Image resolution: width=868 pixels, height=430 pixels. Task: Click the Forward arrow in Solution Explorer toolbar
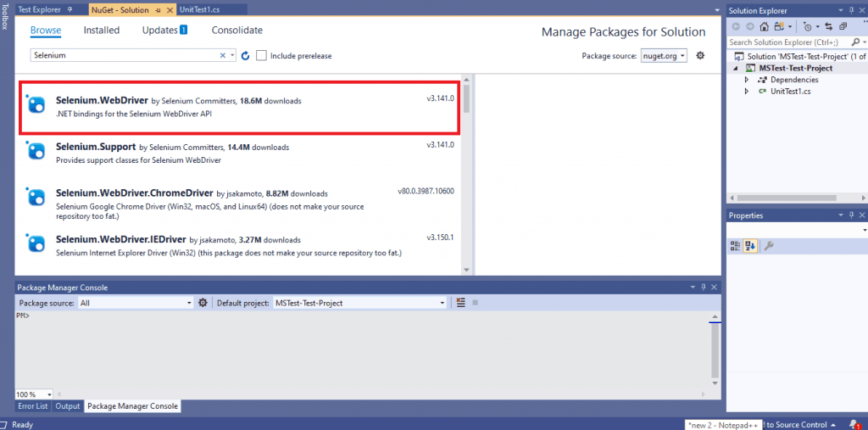(750, 26)
